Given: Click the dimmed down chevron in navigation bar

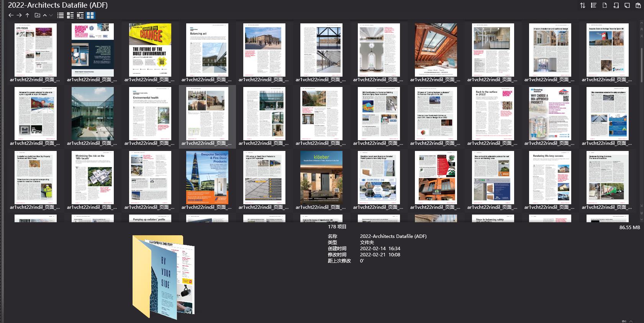Looking at the screenshot, I should (x=51, y=15).
